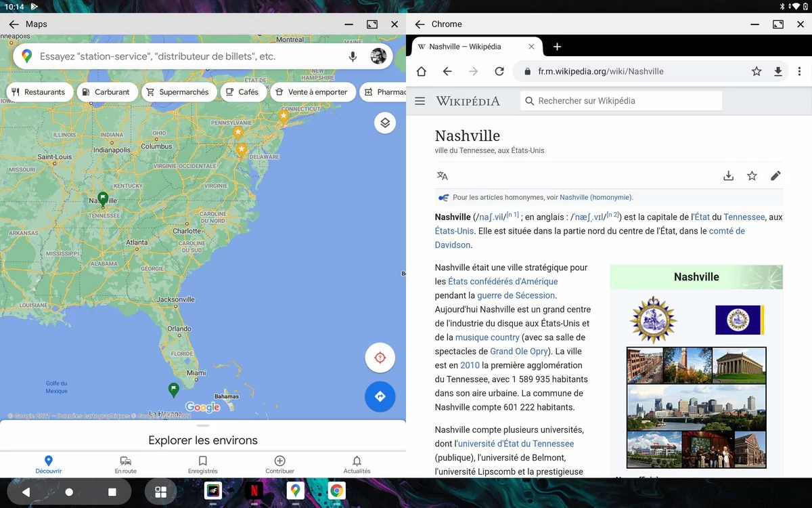Change the Wikipedia article language

pos(443,176)
